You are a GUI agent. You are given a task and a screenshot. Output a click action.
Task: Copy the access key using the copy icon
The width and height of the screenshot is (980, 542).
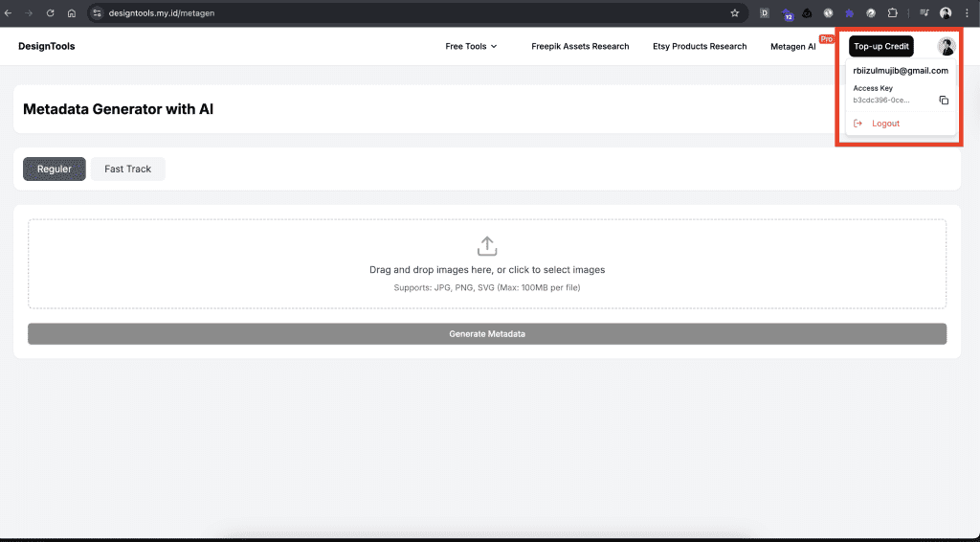944,100
